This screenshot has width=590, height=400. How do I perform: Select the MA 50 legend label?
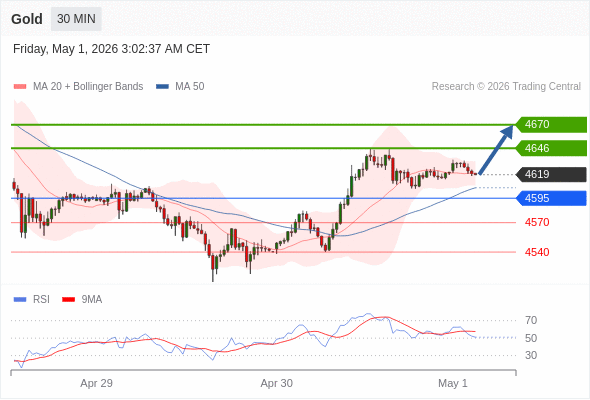click(x=190, y=87)
